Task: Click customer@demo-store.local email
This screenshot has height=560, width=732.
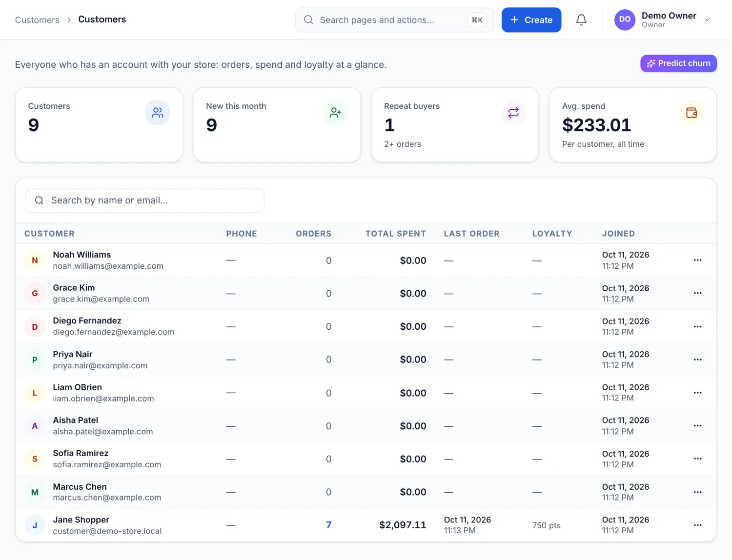Action: point(107,531)
